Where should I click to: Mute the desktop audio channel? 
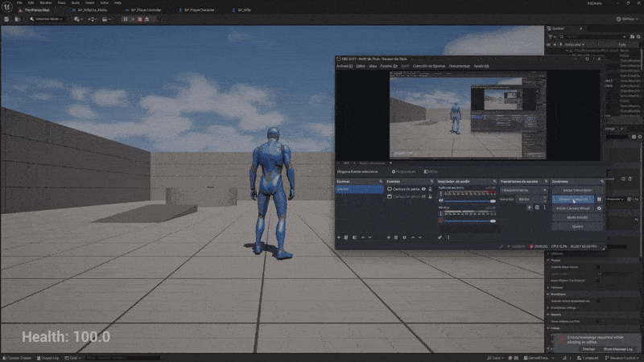(440, 200)
